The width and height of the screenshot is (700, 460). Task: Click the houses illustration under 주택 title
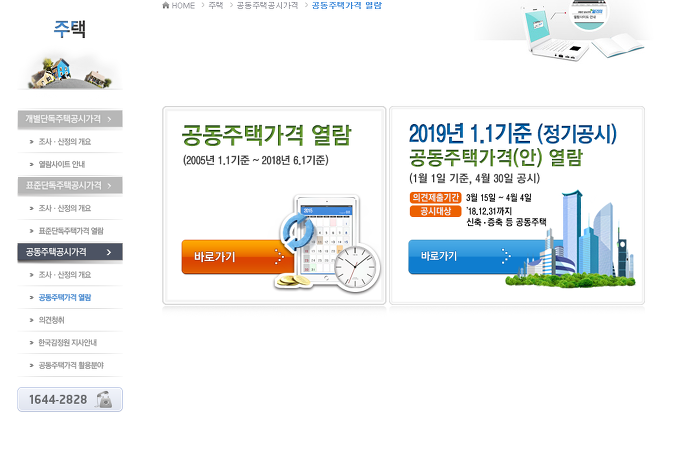click(70, 73)
